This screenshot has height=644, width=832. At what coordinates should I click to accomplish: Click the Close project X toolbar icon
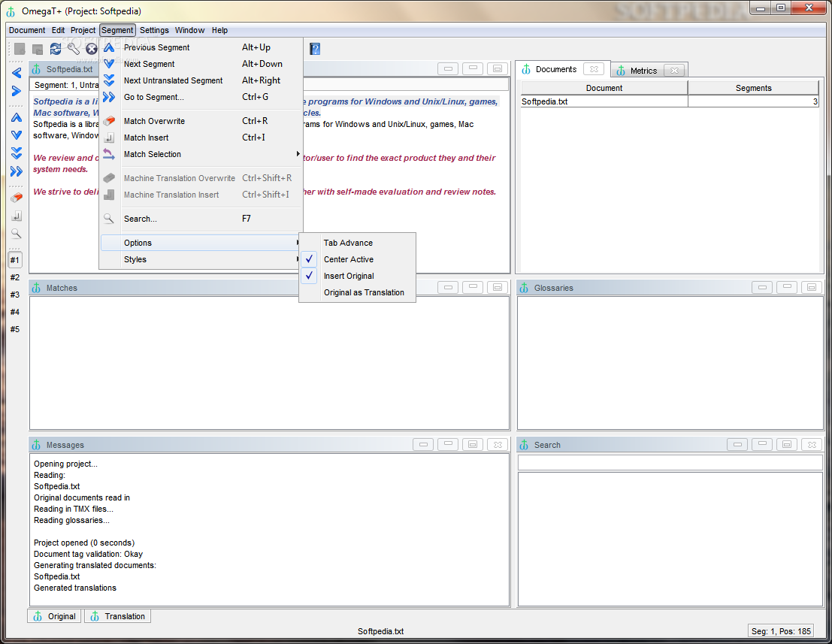click(x=92, y=49)
